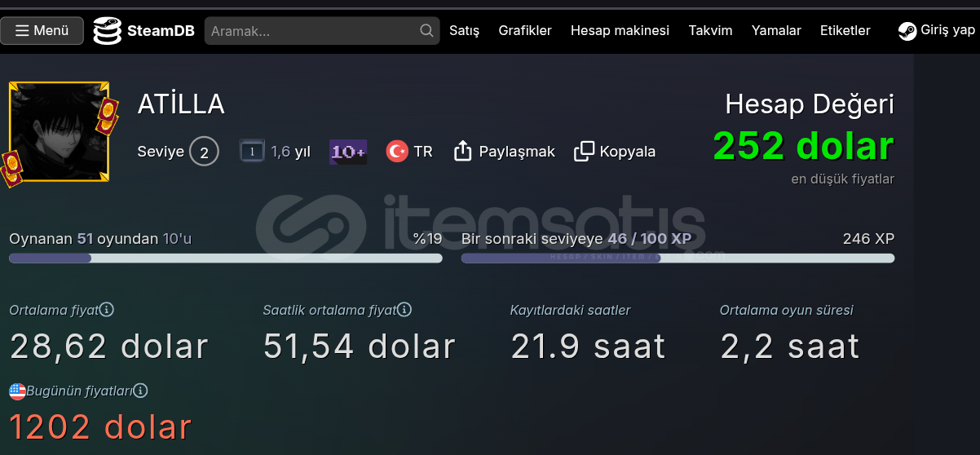Click the Kayıtlardaki saatler label
This screenshot has width=980, height=455.
tap(570, 310)
